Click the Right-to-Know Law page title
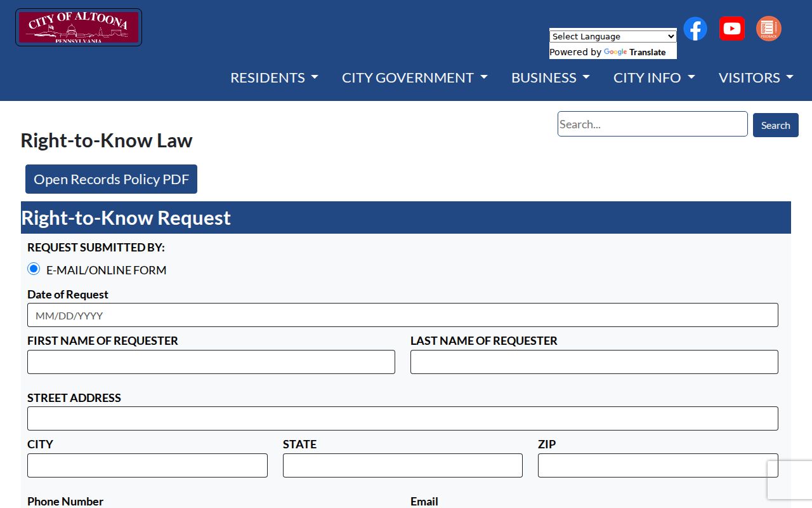Screen dimensions: 812x508 [x=107, y=140]
